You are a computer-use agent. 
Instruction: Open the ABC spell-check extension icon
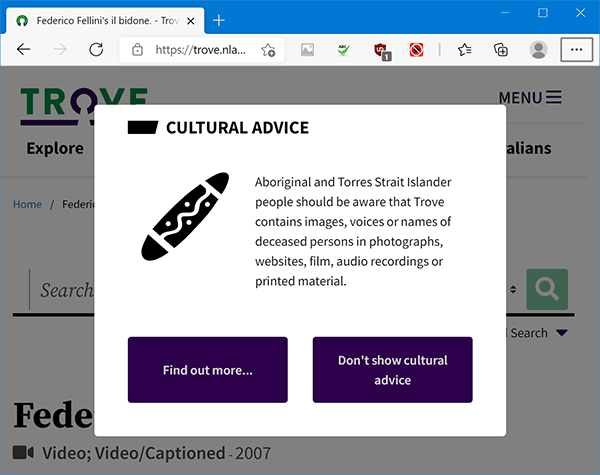click(x=343, y=50)
